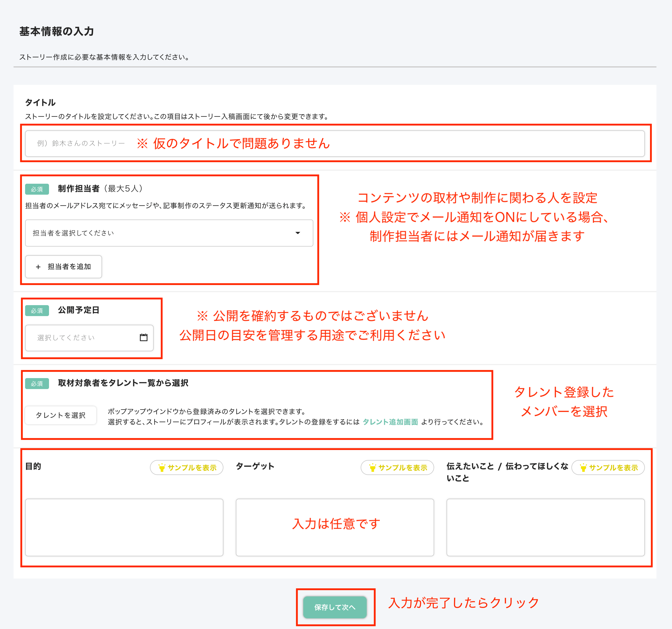Click the 伝えたいこと text area
The image size is (672, 629).
click(x=545, y=527)
